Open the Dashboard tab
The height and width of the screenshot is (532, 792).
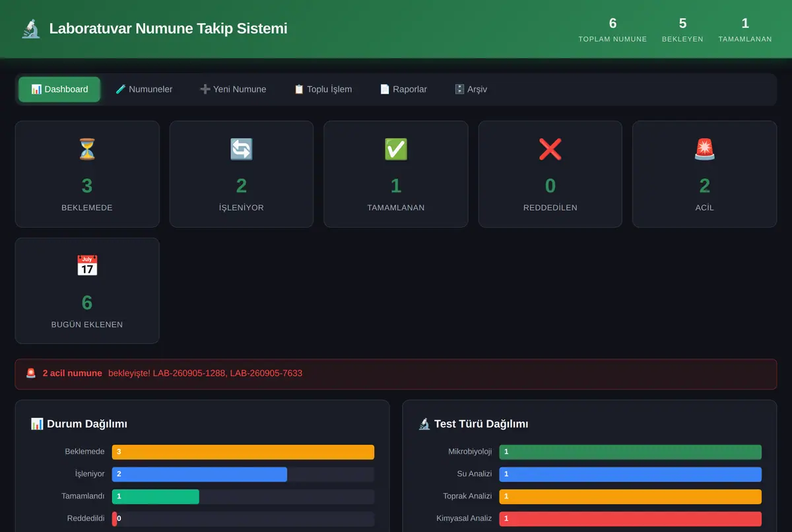point(59,89)
